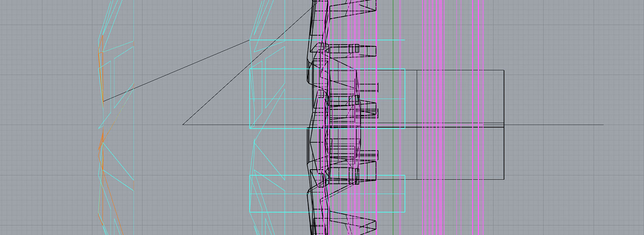Viewport: 644px width, 235px height.
Task: Click the right end of the long horizontal black line
Action: [x=603, y=125]
